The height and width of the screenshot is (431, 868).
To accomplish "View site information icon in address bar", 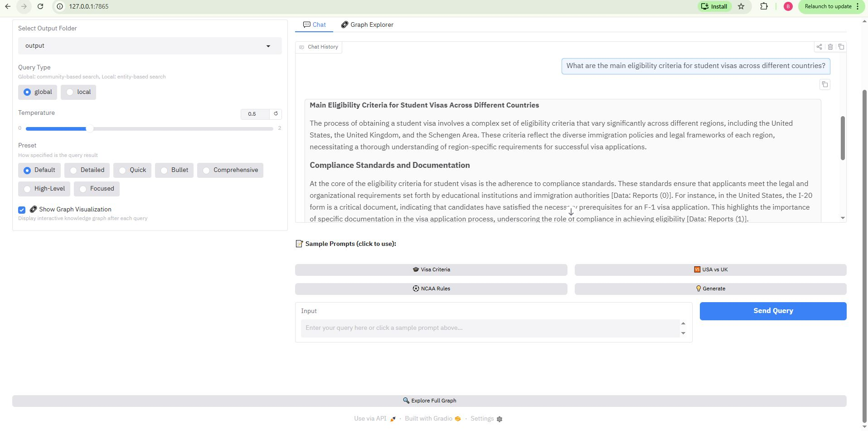I will [x=59, y=6].
